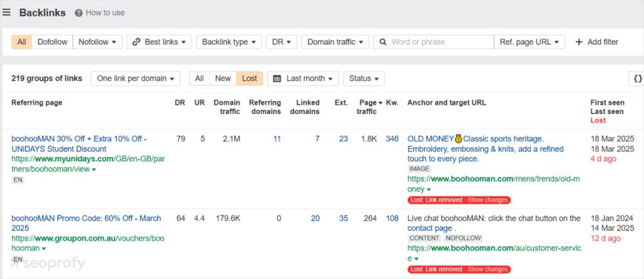Click the 2.1M domain traffic value
The height and width of the screenshot is (279, 644).
231,139
